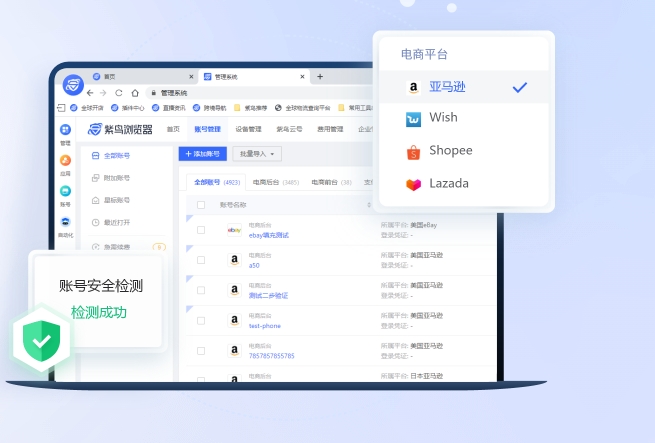This screenshot has height=443, width=655.
Task: Open the 账号管理 navigation menu item
Action: [208, 129]
